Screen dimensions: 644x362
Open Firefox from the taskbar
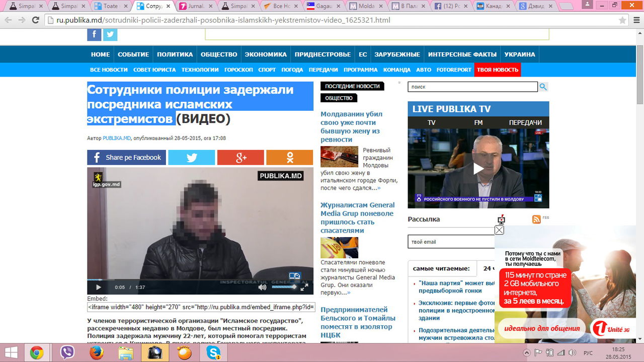coord(96,353)
